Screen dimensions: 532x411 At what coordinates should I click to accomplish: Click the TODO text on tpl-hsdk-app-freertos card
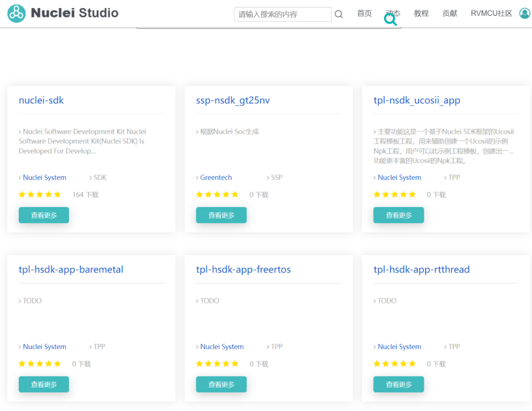point(210,301)
